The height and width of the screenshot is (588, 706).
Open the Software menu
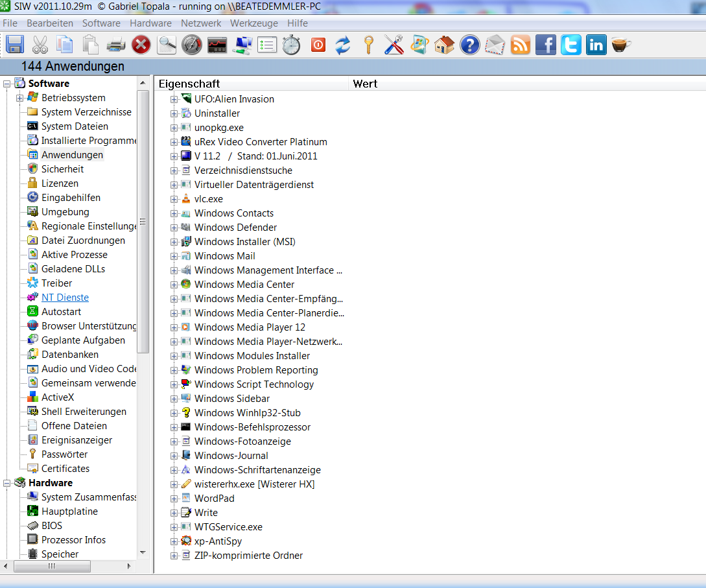[x=101, y=23]
